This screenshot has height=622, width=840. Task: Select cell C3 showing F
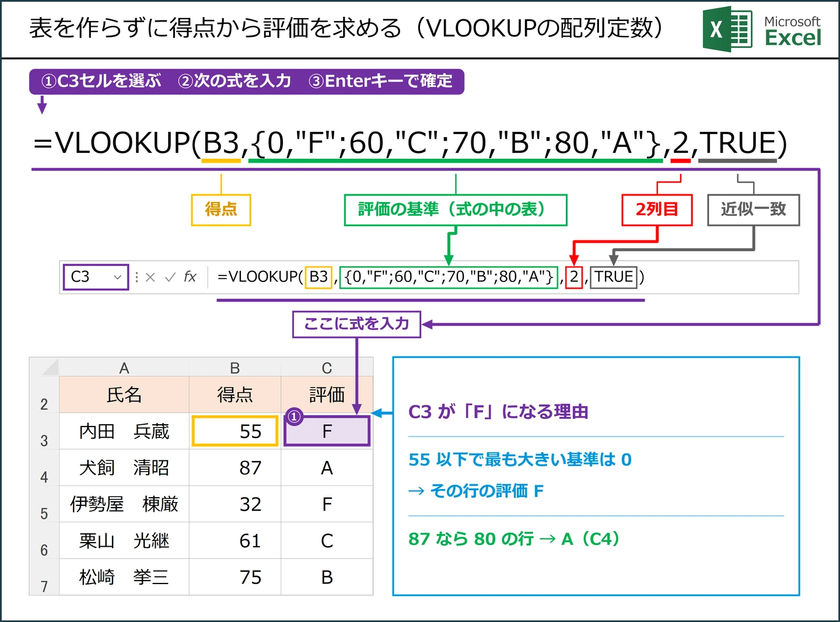[327, 431]
